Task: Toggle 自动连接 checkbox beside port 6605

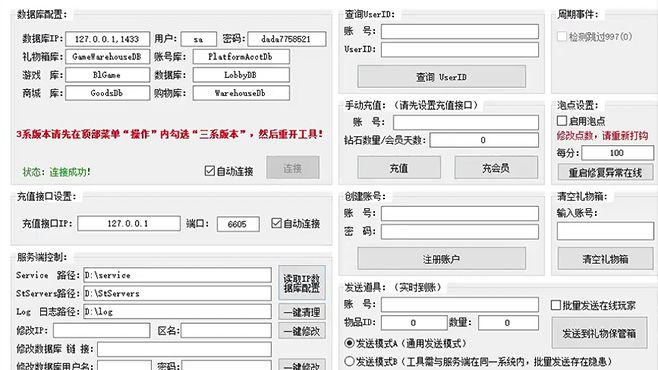Action: tap(276, 223)
